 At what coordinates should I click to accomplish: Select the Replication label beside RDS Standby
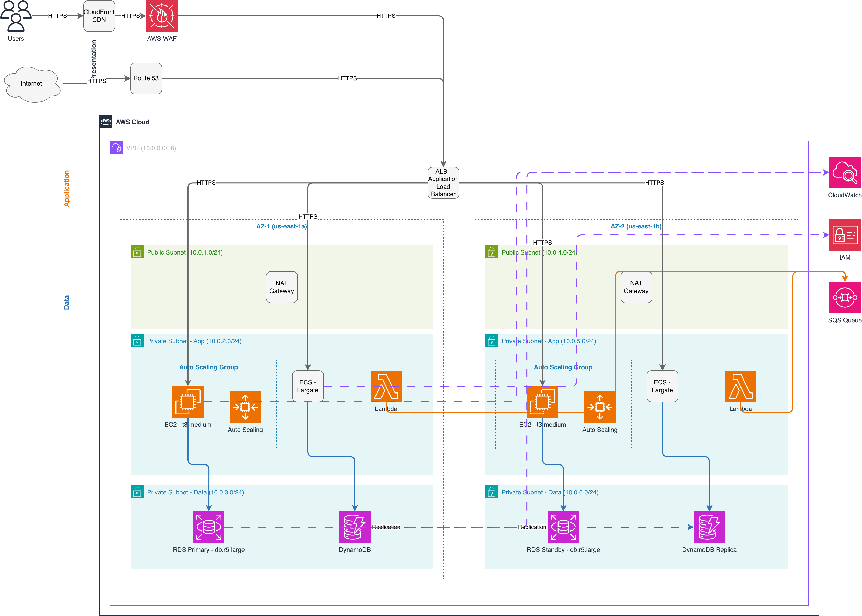(x=532, y=527)
